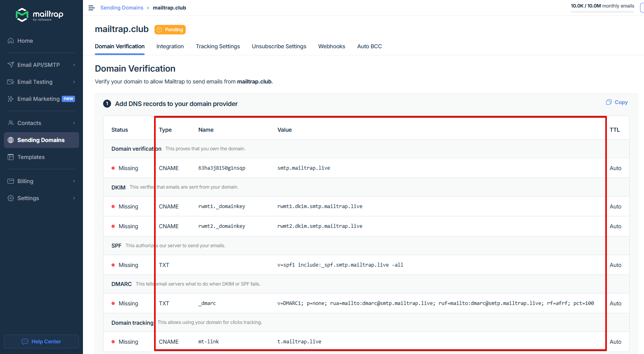Expand the Billing submenu chevron

[x=74, y=181]
